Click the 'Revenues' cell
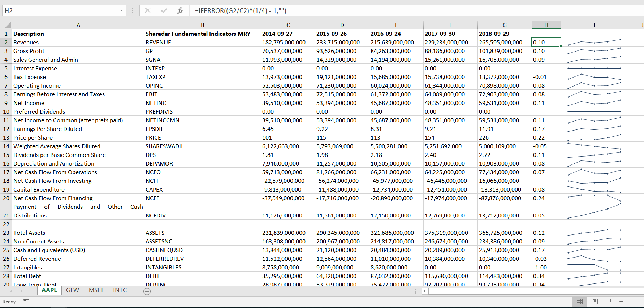 tap(78, 42)
